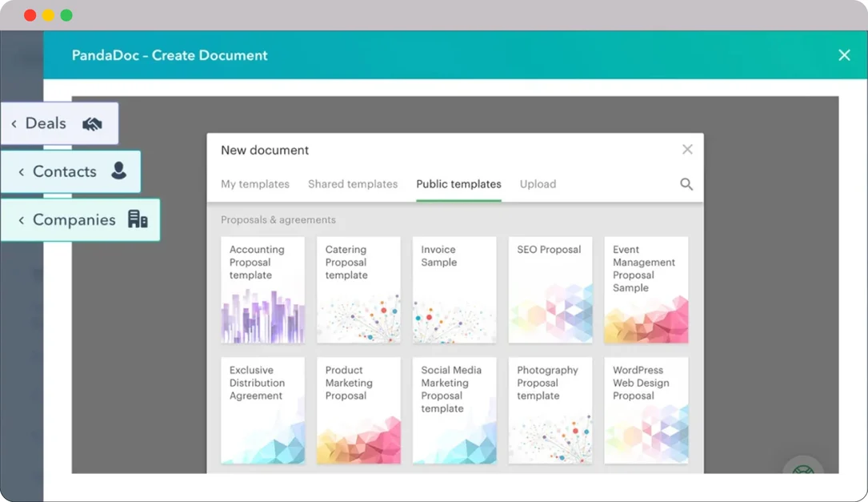Viewport: 868px width, 502px height.
Task: Collapse the Companies chevron
Action: [x=21, y=220]
